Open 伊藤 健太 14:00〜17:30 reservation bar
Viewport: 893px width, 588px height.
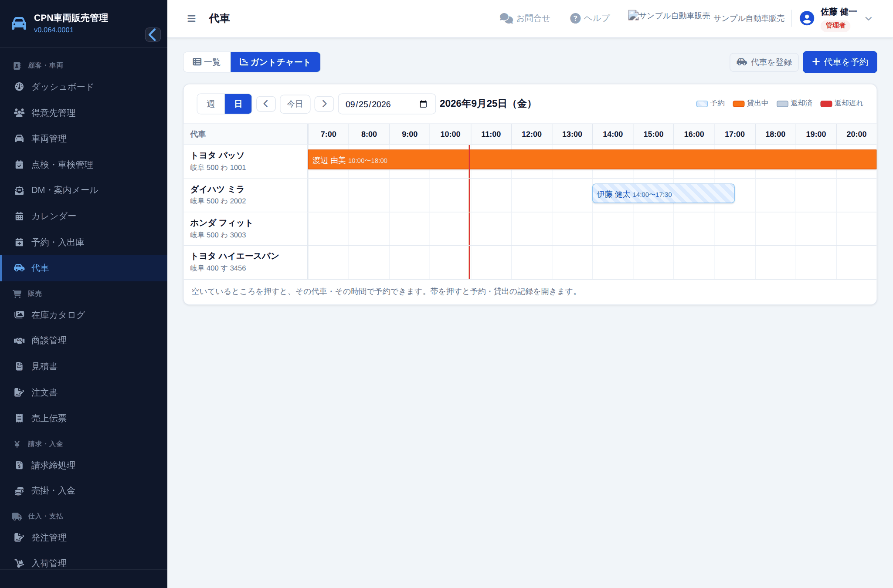point(663,194)
